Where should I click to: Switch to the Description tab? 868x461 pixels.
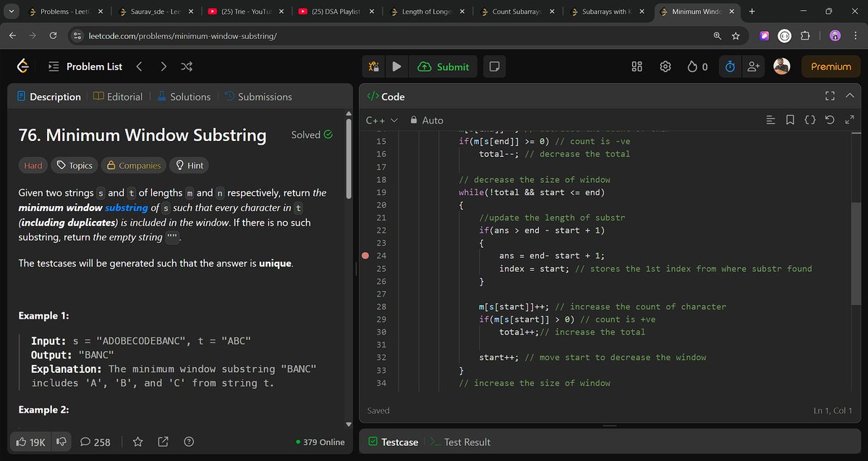[x=48, y=96]
